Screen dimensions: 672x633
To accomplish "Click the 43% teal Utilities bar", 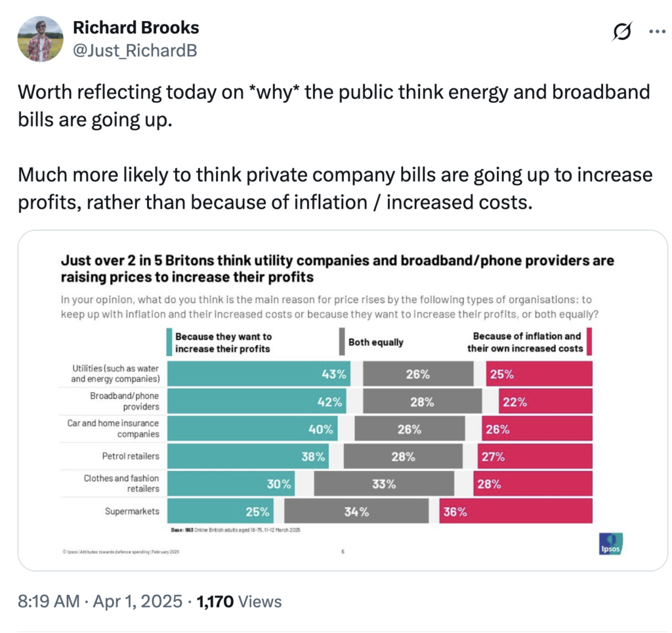I will click(259, 374).
